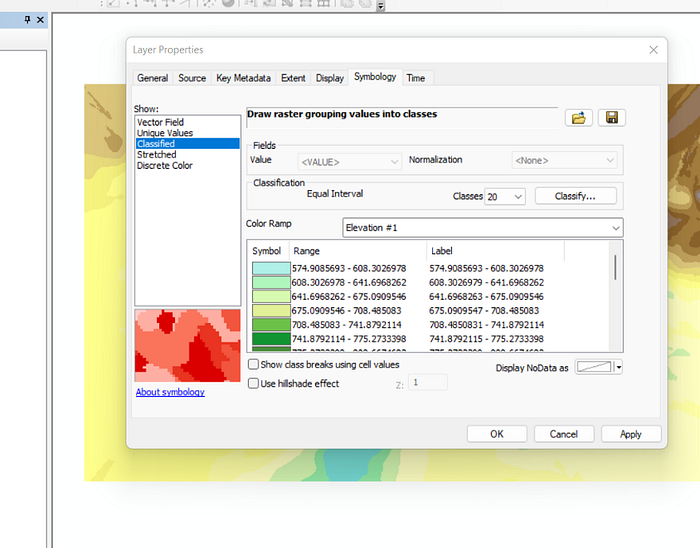Open the Key Metadata tab
The image size is (700, 548).
(x=243, y=78)
